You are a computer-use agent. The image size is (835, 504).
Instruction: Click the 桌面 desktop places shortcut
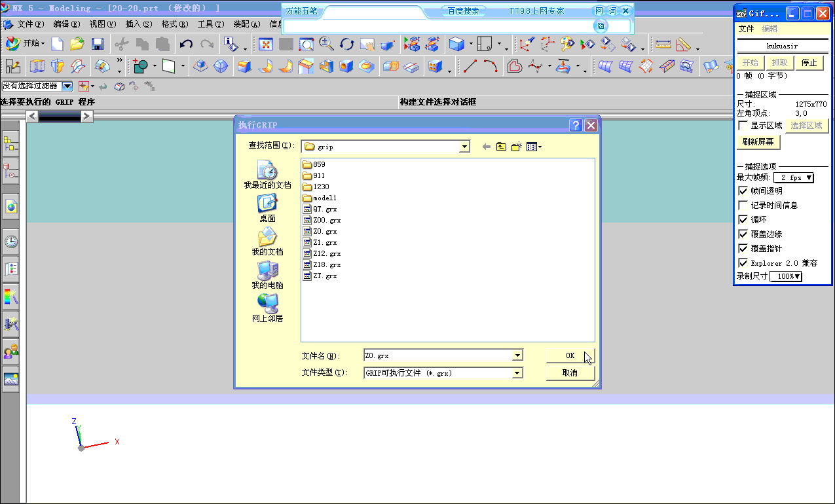point(267,208)
